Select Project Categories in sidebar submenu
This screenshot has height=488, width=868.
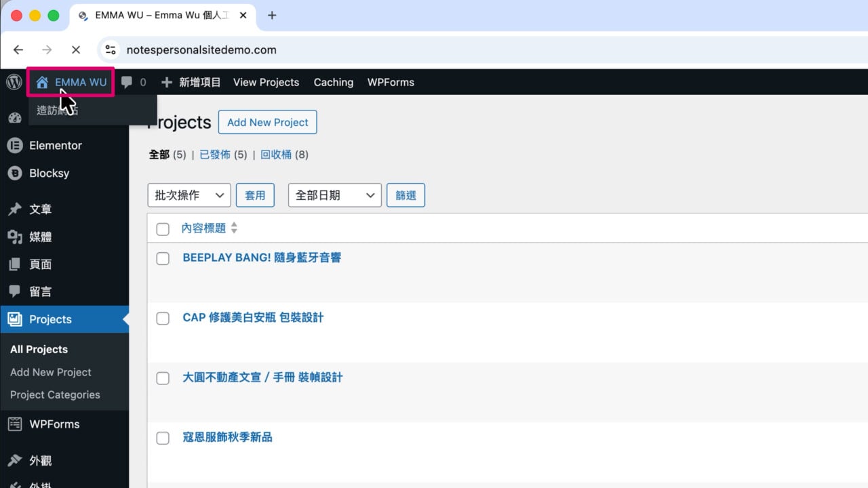pyautogui.click(x=55, y=394)
